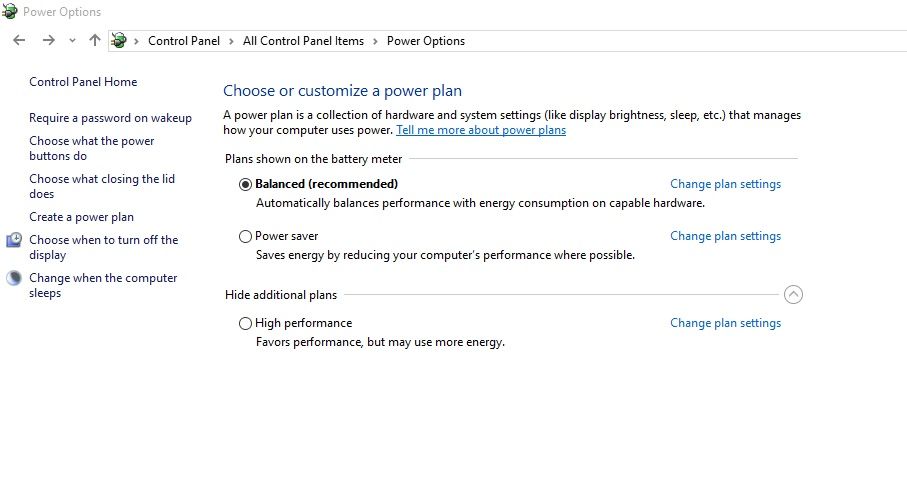Click the Forward navigation arrow
The height and width of the screenshot is (480, 907).
pos(48,41)
